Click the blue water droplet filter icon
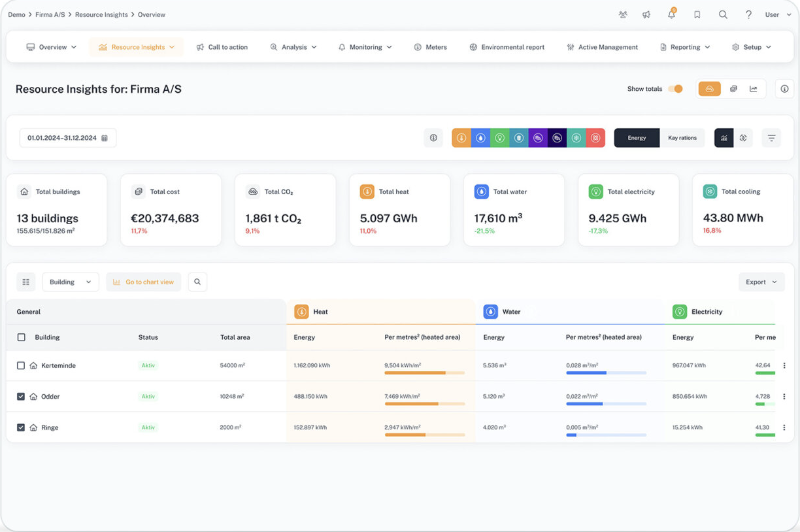 (x=480, y=138)
